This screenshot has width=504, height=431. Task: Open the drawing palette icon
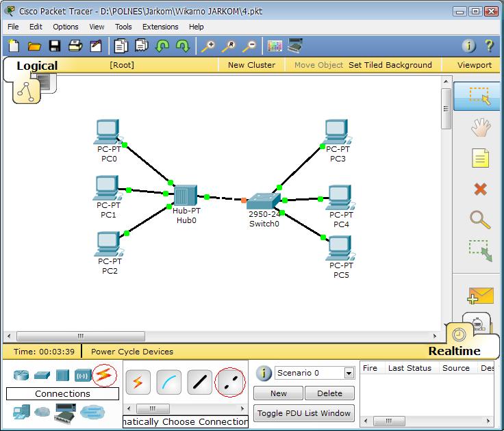click(275, 46)
